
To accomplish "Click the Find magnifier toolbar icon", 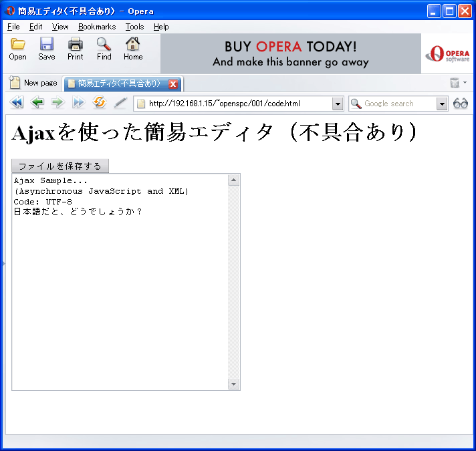I will tap(104, 44).
